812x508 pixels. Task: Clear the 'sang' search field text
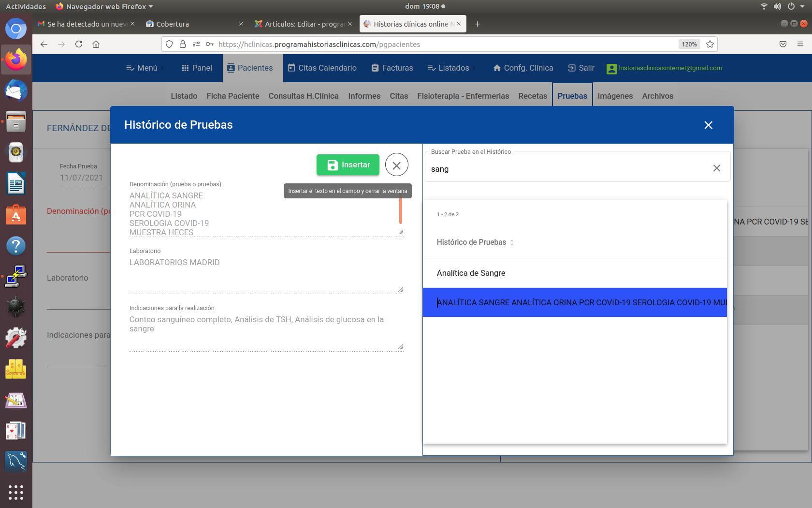716,168
